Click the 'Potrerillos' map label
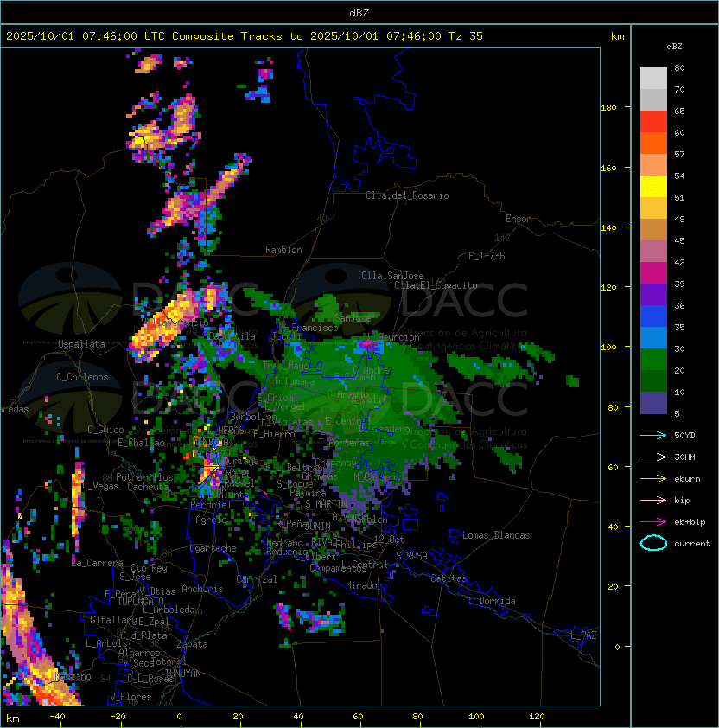The width and height of the screenshot is (719, 728). pos(144,477)
